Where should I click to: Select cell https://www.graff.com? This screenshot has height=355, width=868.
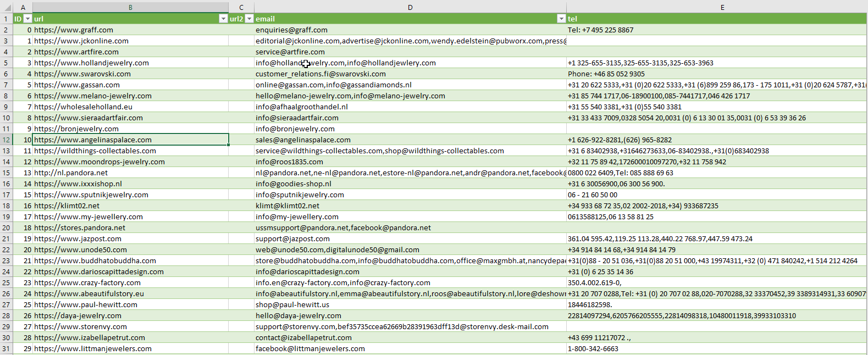130,30
